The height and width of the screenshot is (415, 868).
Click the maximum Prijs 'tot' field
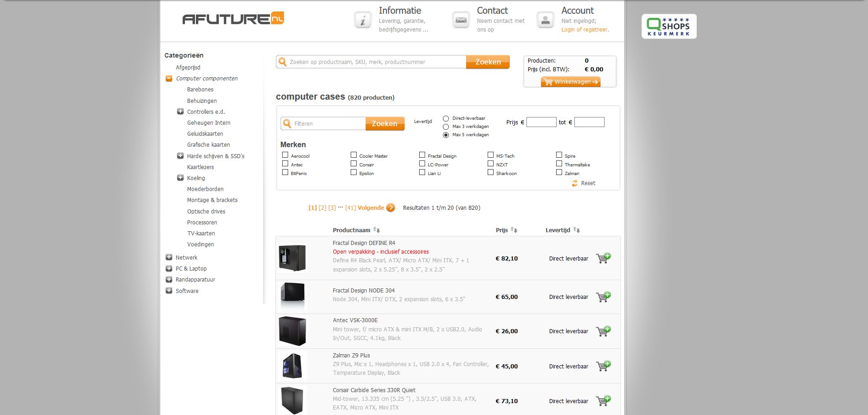[589, 122]
